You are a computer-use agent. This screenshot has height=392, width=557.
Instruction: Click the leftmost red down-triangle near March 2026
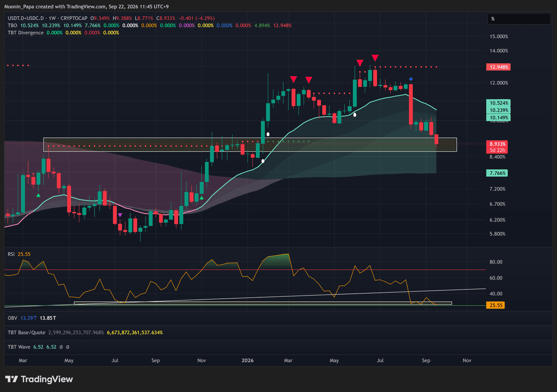coord(293,79)
